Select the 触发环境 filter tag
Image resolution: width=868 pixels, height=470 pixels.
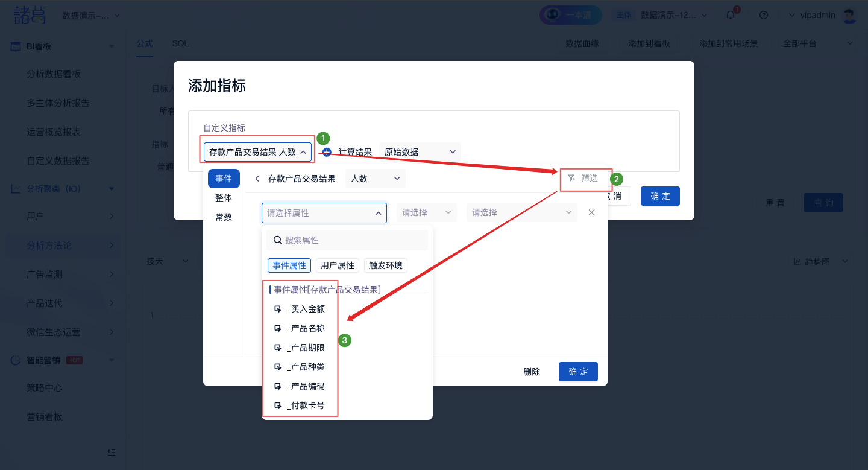(386, 265)
